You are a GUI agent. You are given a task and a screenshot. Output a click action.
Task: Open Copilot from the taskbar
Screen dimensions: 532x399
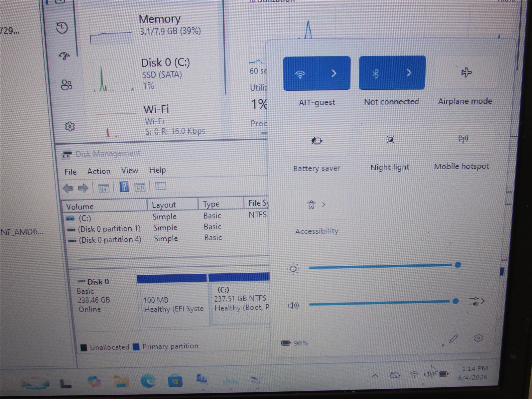94,381
